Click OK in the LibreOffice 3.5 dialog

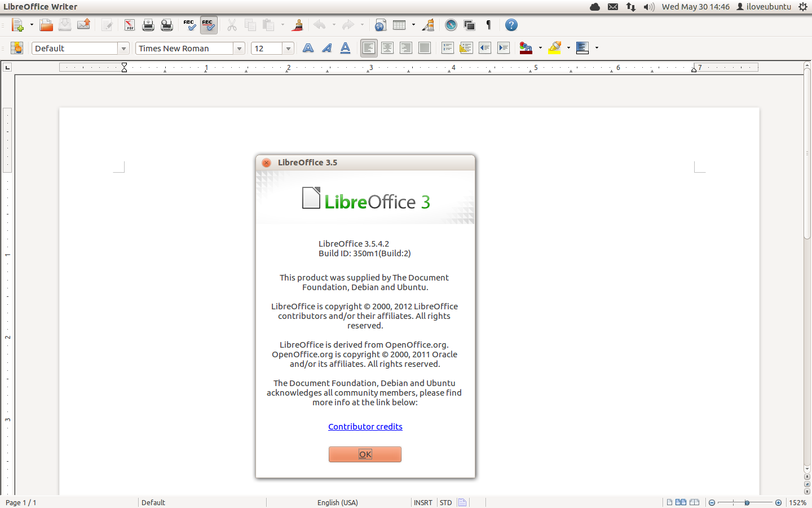coord(365,454)
